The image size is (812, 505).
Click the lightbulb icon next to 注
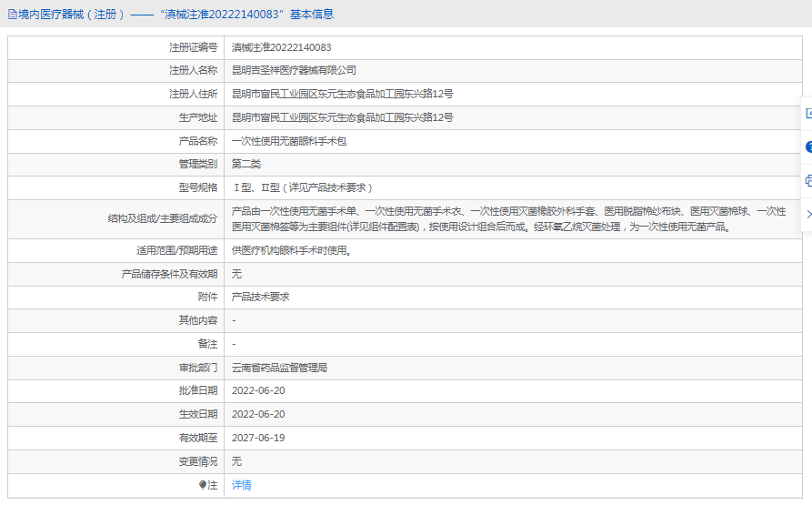(202, 485)
